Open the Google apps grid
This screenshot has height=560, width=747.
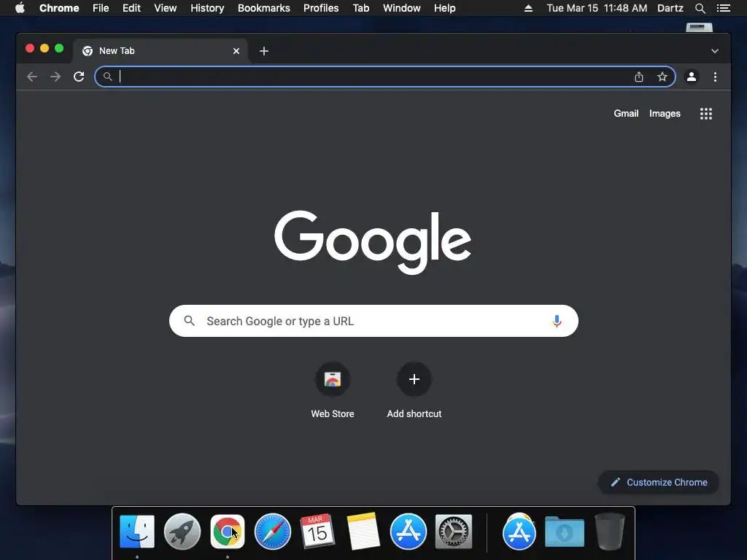coord(706,114)
